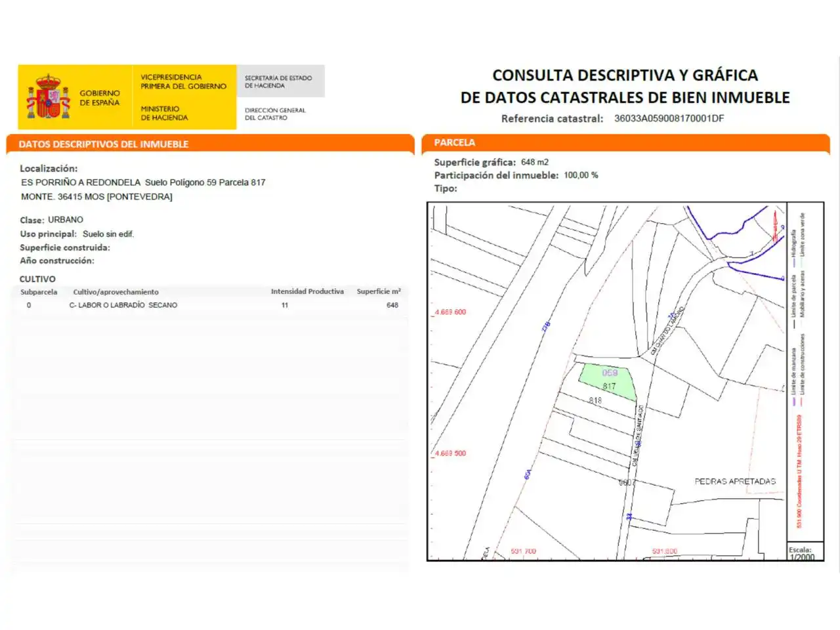This screenshot has width=840, height=630.
Task: Select the Dirección General del Catastro label
Action: (275, 114)
